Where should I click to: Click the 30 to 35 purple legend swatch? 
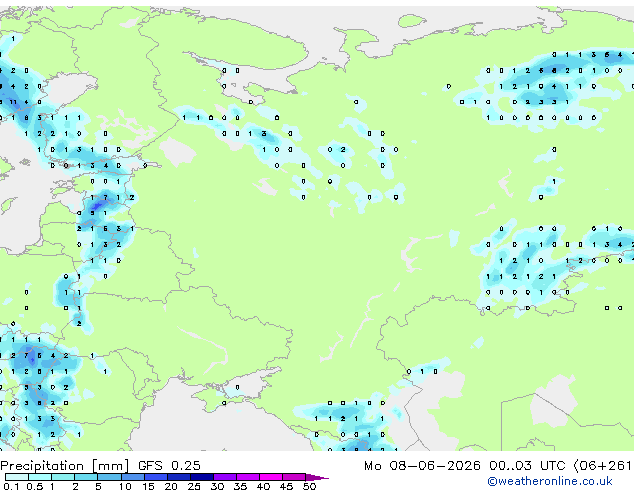tap(224, 477)
